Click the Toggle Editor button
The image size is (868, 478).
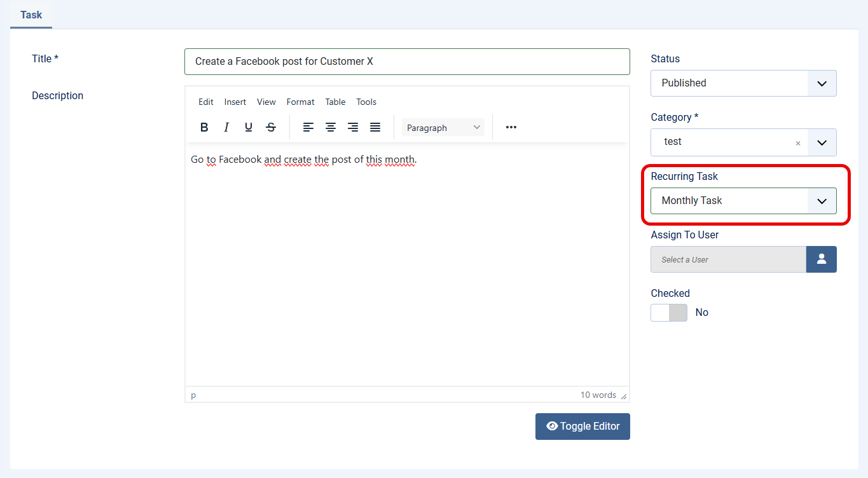pos(582,427)
